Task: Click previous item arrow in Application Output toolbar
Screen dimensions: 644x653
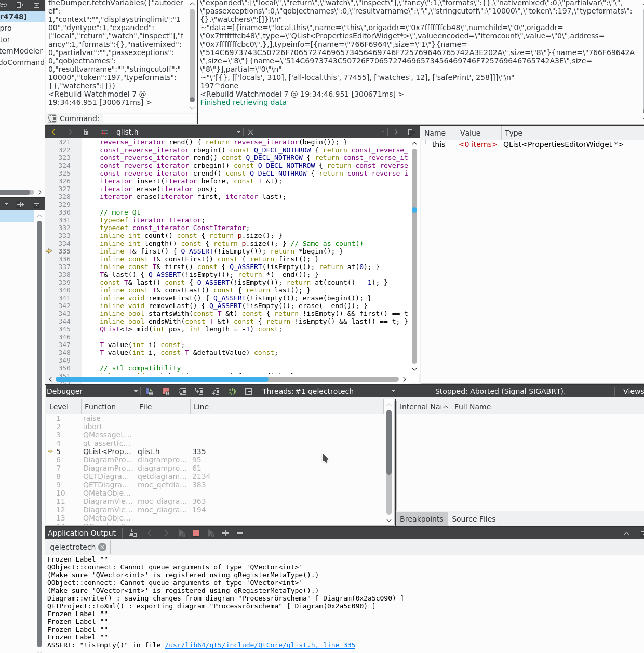Action: click(150, 533)
